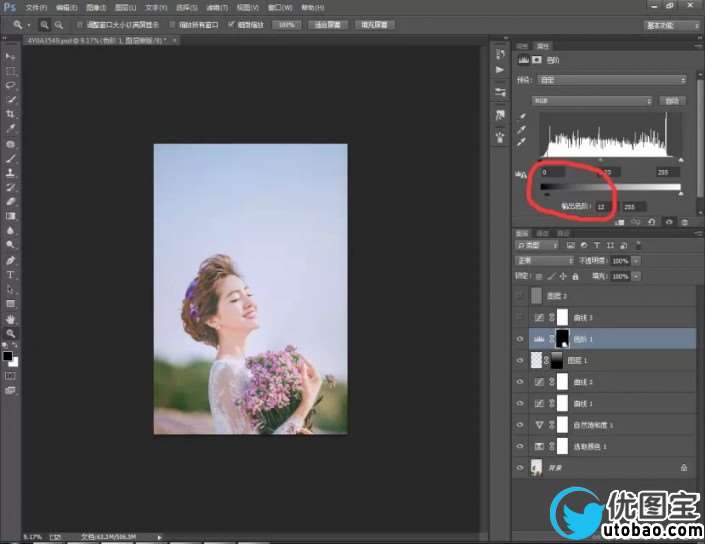
Task: Click the foreground black color swatch
Action: [x=8, y=356]
